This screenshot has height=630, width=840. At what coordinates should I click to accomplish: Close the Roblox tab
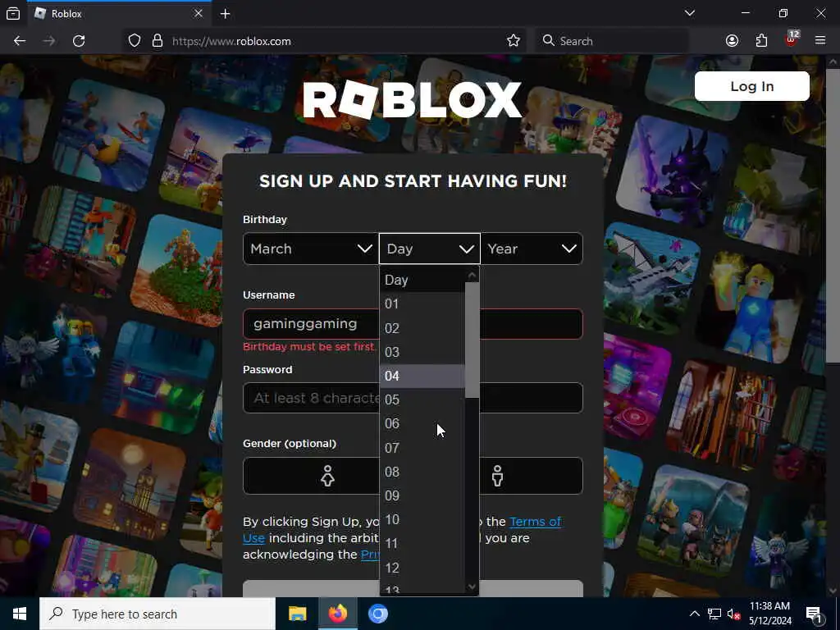[x=199, y=13]
